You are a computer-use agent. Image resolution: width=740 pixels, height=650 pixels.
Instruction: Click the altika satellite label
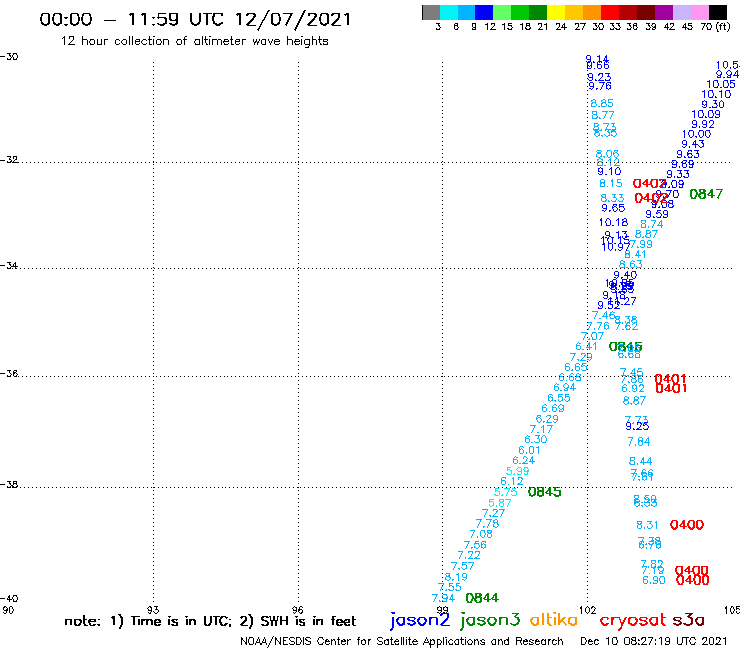(554, 620)
